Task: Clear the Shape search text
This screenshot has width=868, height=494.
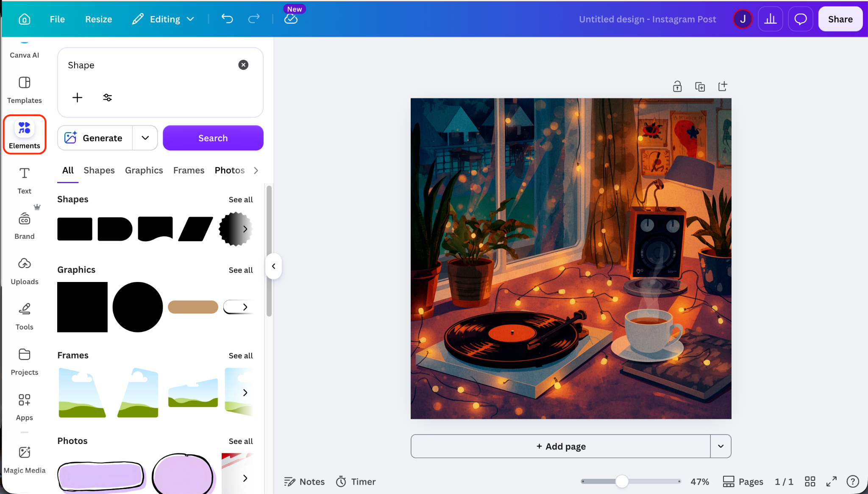Action: point(243,65)
